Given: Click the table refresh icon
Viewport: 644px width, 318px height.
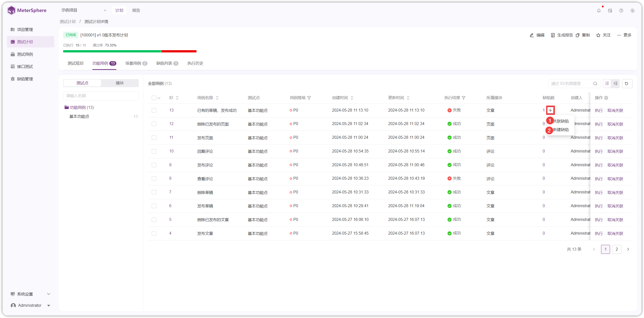Looking at the screenshot, I should point(627,84).
